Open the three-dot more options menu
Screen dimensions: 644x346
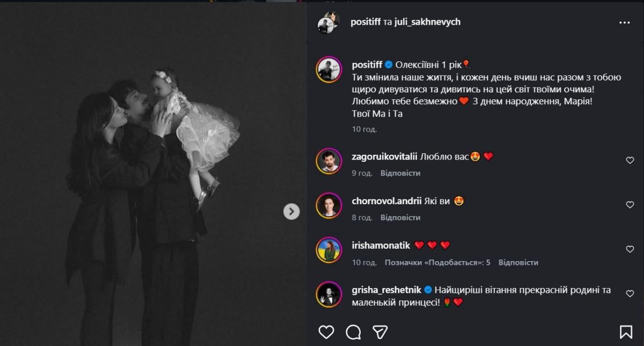click(624, 23)
